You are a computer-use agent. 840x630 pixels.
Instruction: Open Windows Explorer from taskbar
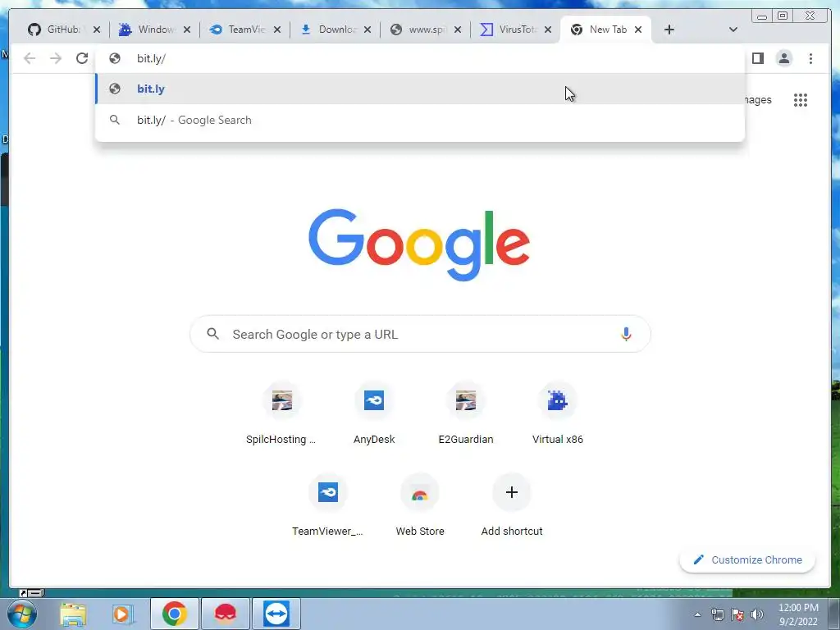[x=73, y=614]
